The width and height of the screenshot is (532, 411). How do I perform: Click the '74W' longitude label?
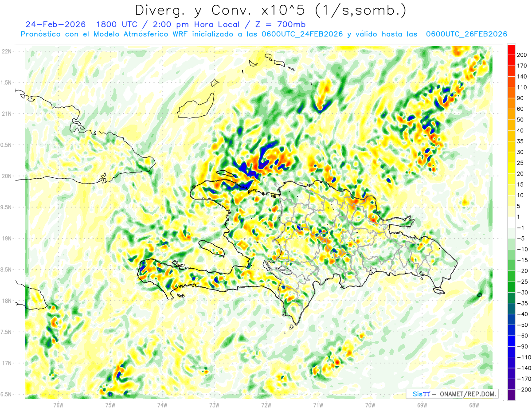(x=162, y=404)
